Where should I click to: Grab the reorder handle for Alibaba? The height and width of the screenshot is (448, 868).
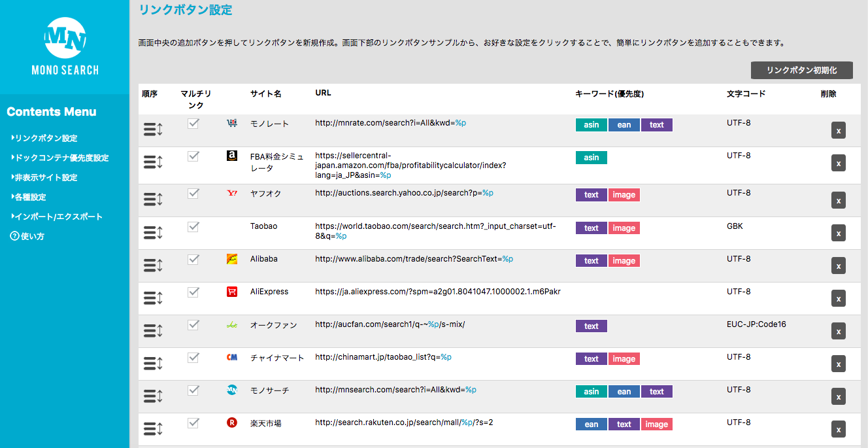coord(153,265)
